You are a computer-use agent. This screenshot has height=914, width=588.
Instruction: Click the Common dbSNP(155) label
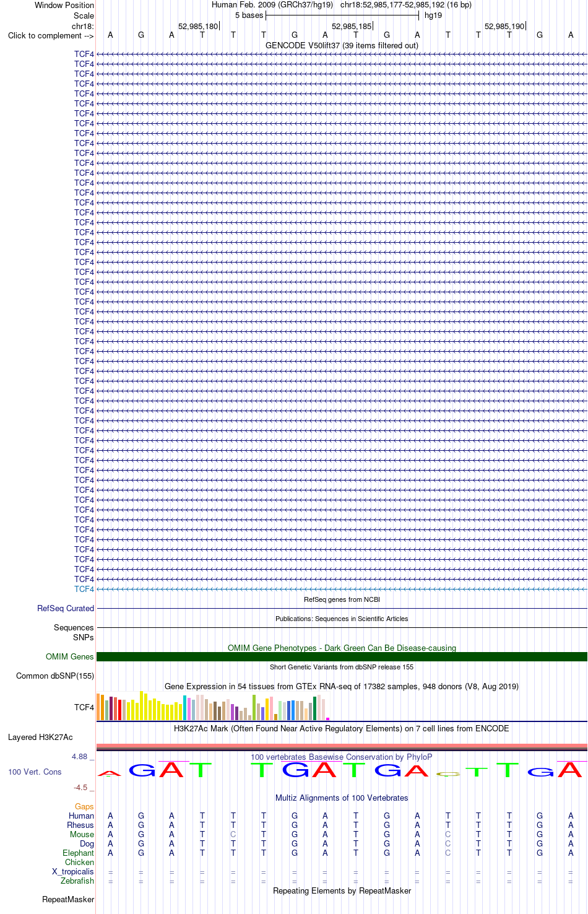[x=55, y=676]
